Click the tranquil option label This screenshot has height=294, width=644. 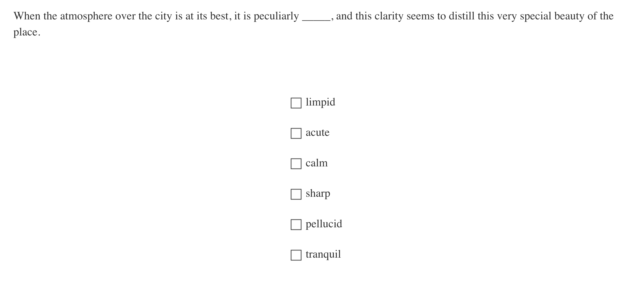click(323, 254)
